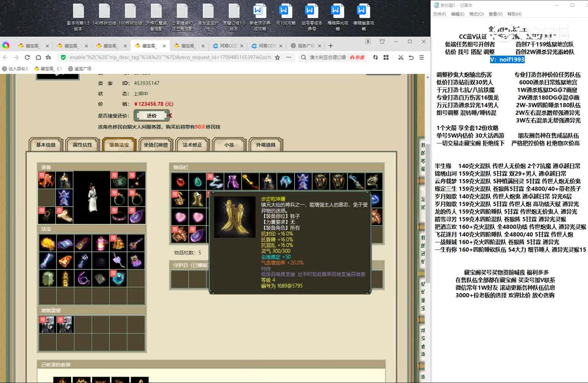Click the blue helmet in the item bar
The width and height of the screenshot is (588, 383).
click(286, 182)
